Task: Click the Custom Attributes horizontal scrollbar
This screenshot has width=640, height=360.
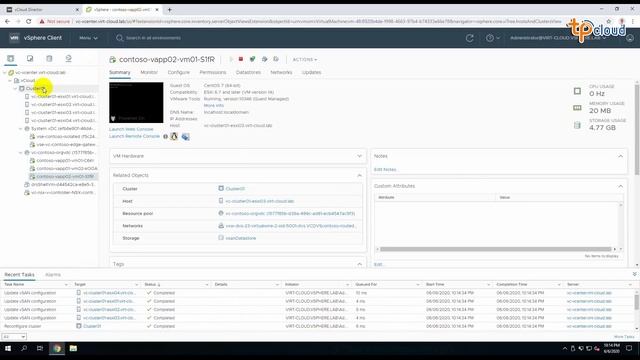Action: [x=496, y=249]
